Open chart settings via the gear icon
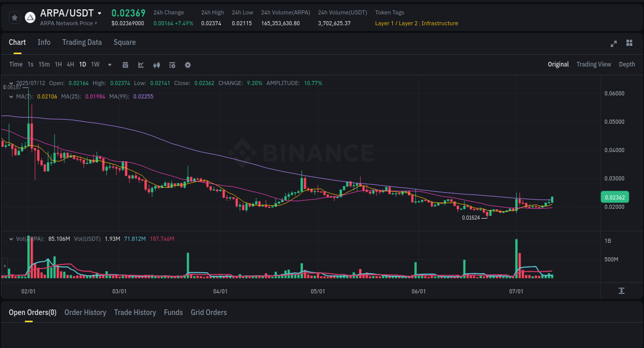The image size is (644, 348). click(187, 64)
